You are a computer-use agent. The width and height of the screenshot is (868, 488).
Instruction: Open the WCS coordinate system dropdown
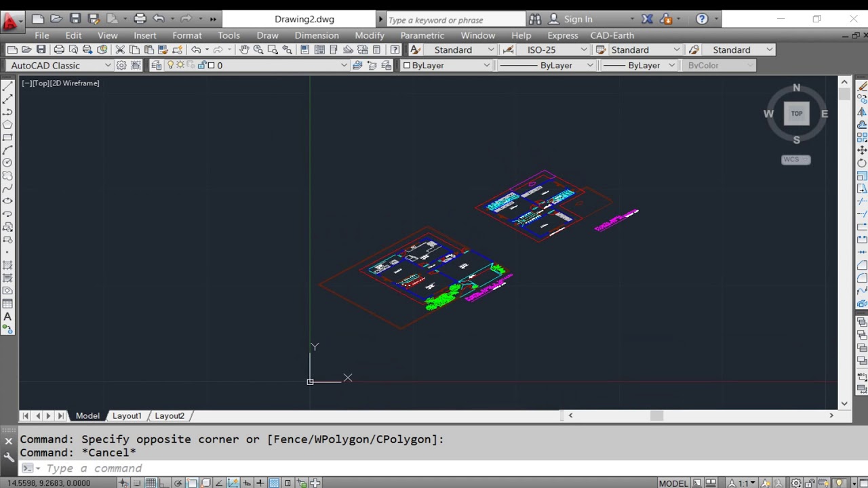coord(796,160)
